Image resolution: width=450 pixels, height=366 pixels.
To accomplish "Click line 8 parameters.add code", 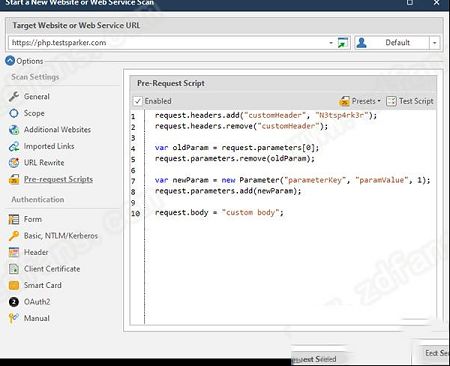I will [228, 191].
